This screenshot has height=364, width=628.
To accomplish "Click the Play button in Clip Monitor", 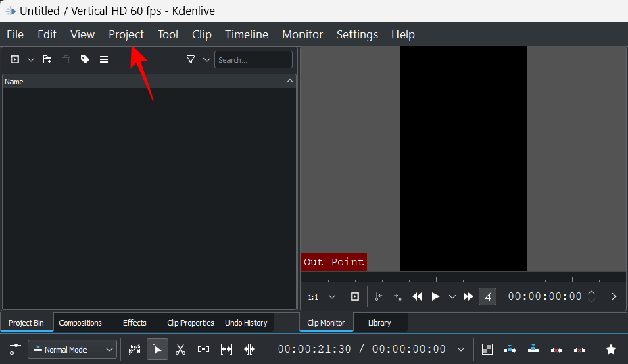I will [435, 296].
